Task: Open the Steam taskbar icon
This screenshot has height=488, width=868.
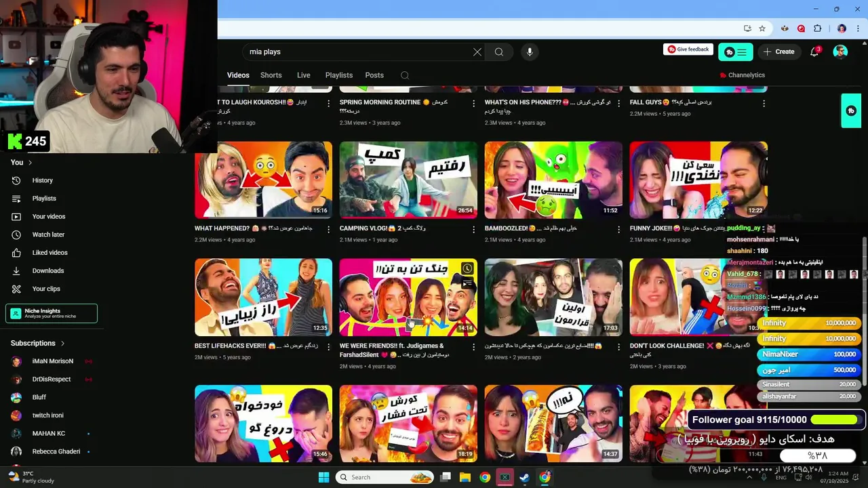Action: click(x=524, y=477)
